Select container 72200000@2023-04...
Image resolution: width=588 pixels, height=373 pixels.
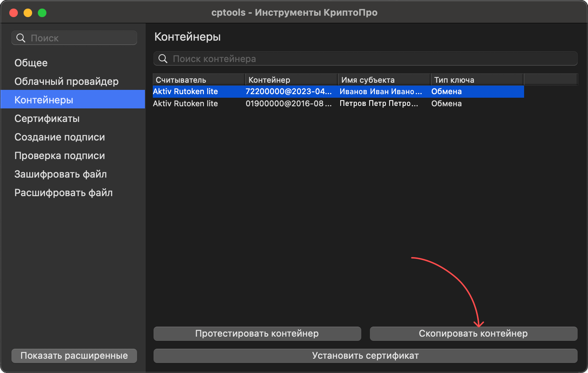pos(288,91)
